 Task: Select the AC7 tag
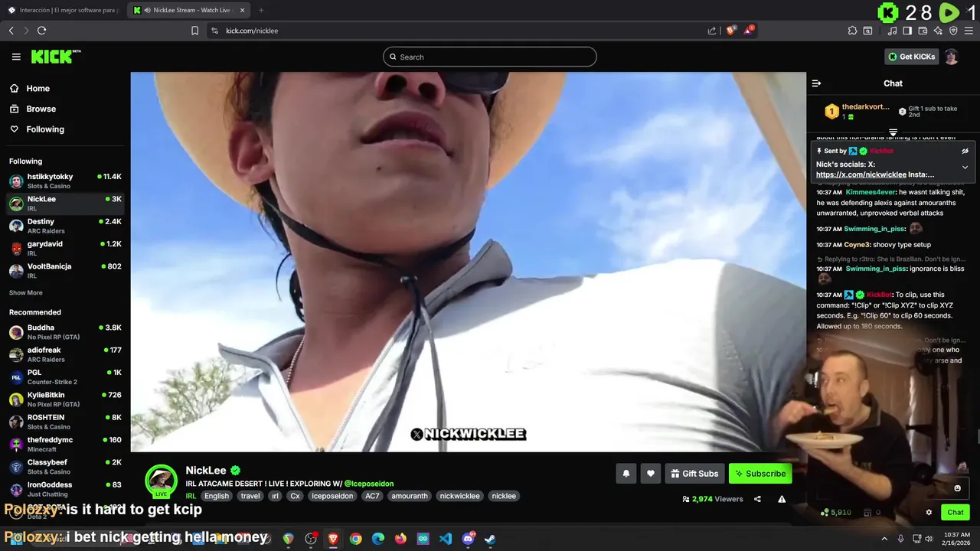pyautogui.click(x=372, y=496)
